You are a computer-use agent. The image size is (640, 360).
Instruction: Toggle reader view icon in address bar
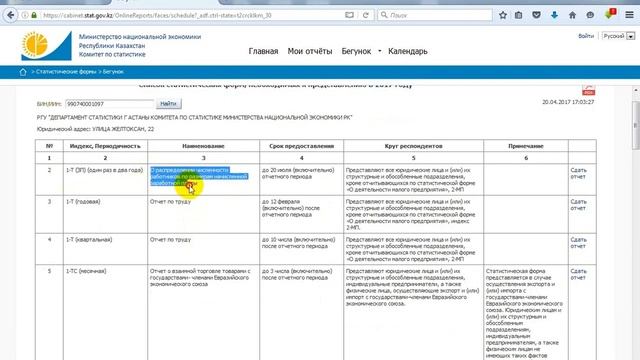(349, 15)
